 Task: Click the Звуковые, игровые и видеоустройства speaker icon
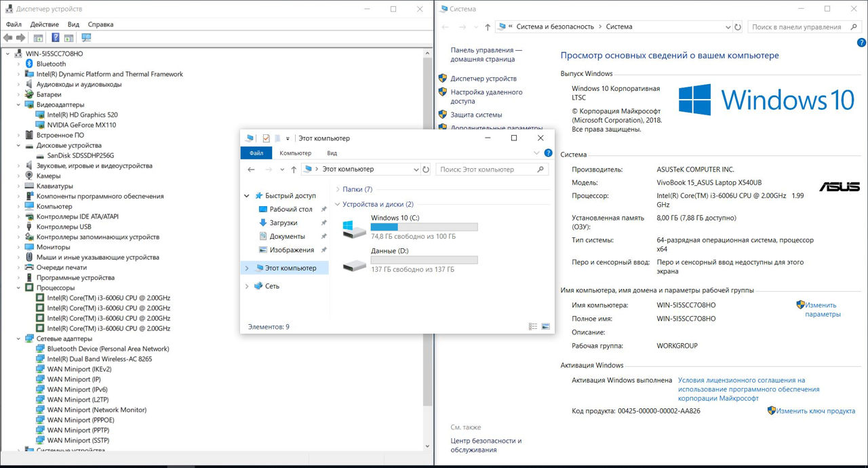pyautogui.click(x=29, y=165)
